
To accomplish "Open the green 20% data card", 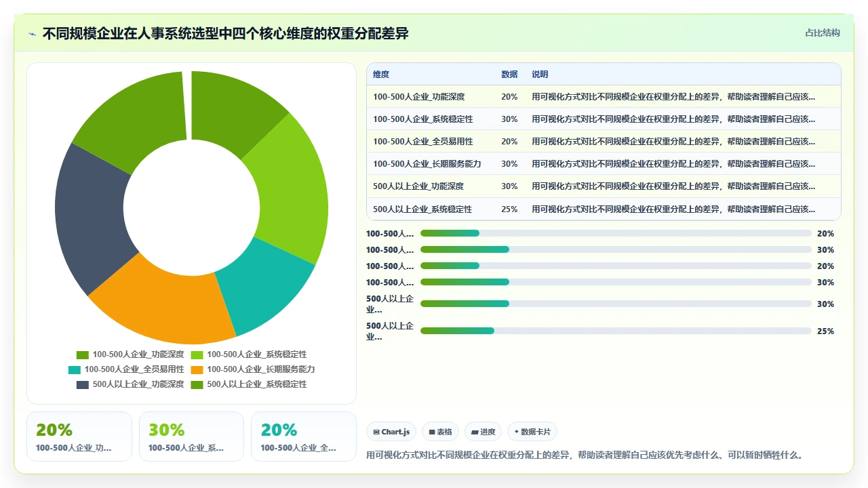I will click(79, 436).
